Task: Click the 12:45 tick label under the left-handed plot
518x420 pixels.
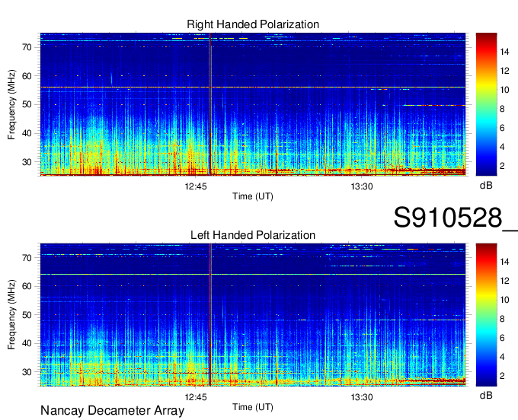Action: click(196, 397)
